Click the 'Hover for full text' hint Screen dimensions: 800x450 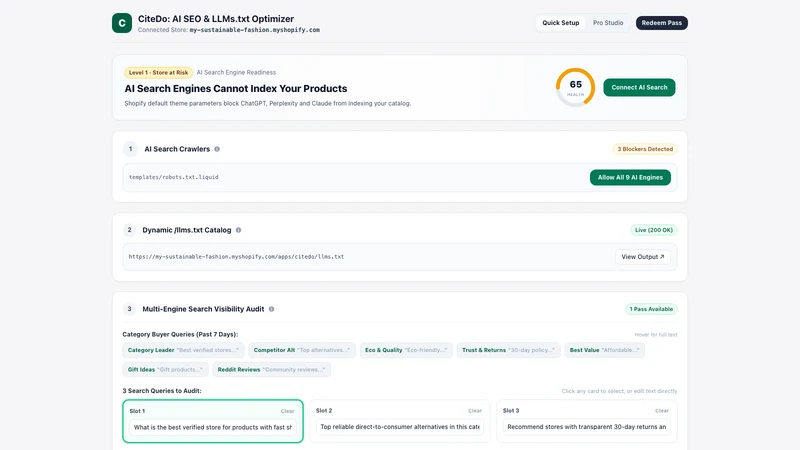[x=656, y=335]
